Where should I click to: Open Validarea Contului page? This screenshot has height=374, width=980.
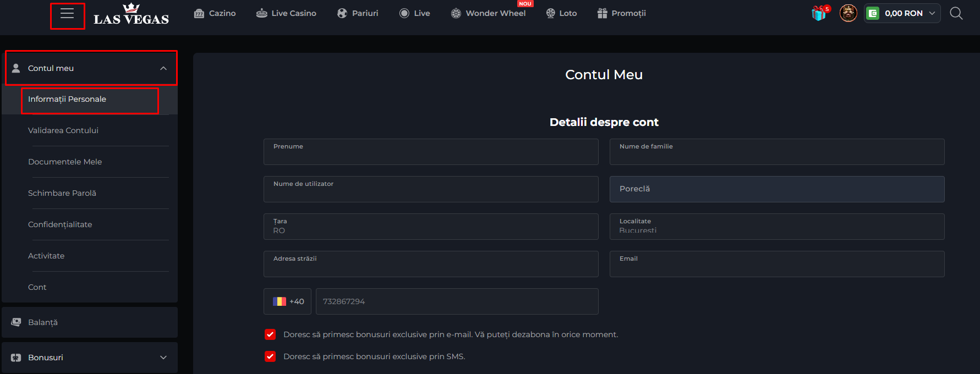(x=63, y=130)
